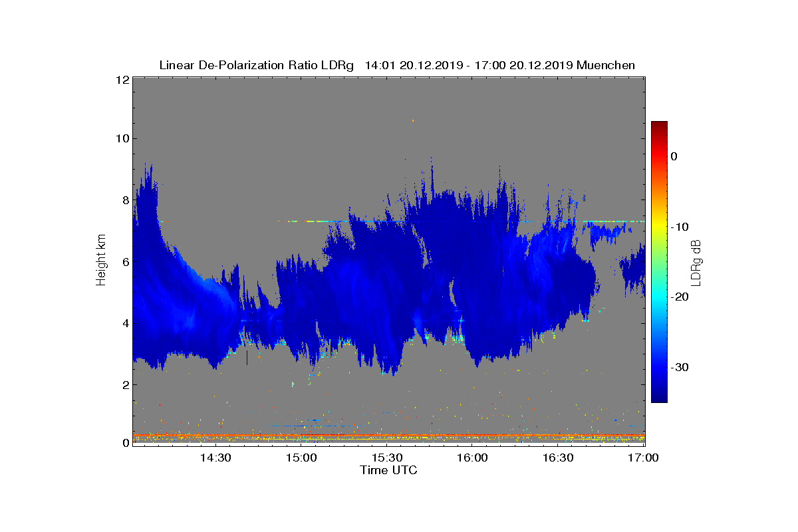Click the 16:30 time axis label
798x532 pixels.
[x=559, y=458]
